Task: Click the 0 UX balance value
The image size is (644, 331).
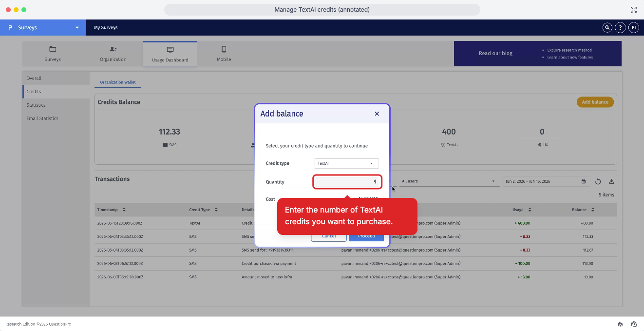Action: coord(542,132)
